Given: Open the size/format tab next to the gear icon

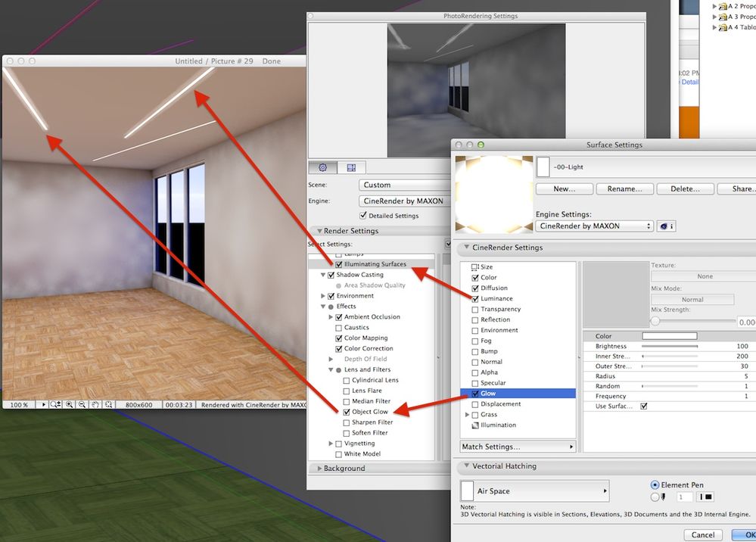Looking at the screenshot, I should 351,167.
